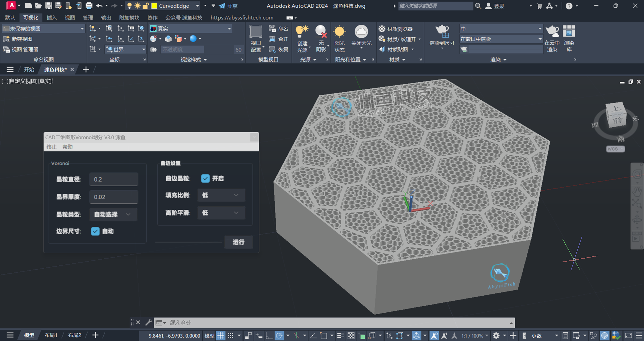Click the New drawing icon
644x341 pixels.
click(28, 6)
